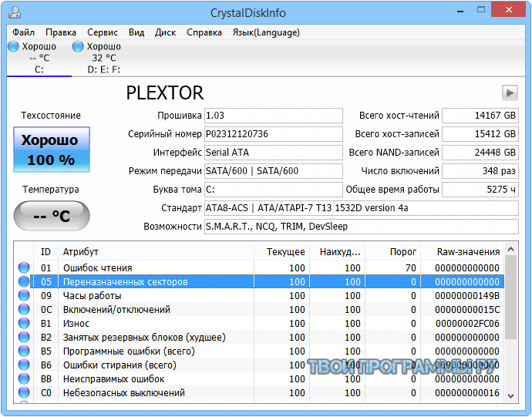
Task: Select the Занятых резервных блоков (худшее) row
Action: point(259,338)
